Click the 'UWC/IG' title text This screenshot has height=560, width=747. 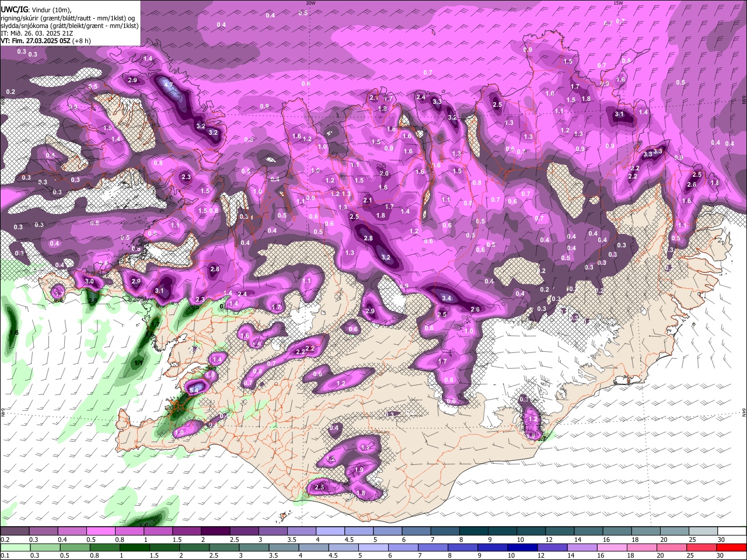[x=13, y=9]
